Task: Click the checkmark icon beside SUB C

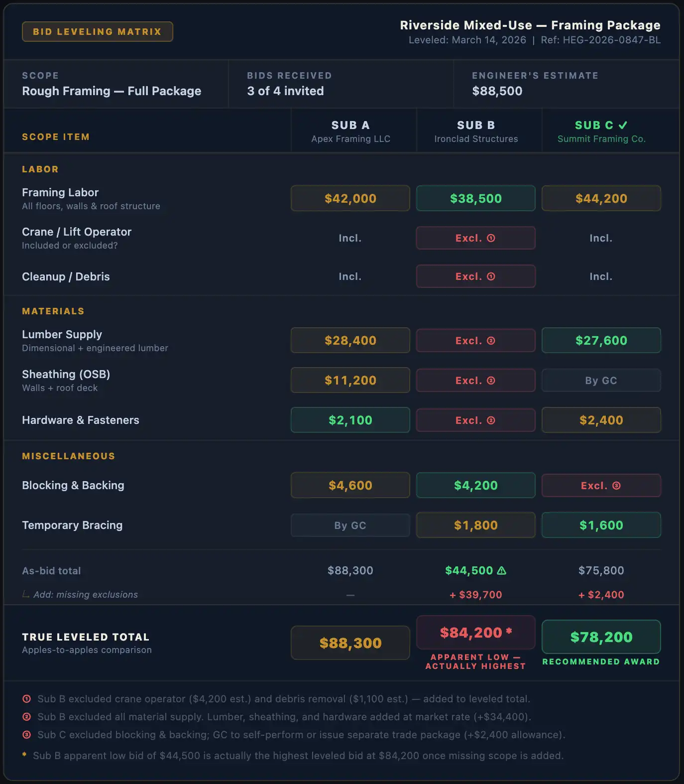Action: [x=623, y=126]
